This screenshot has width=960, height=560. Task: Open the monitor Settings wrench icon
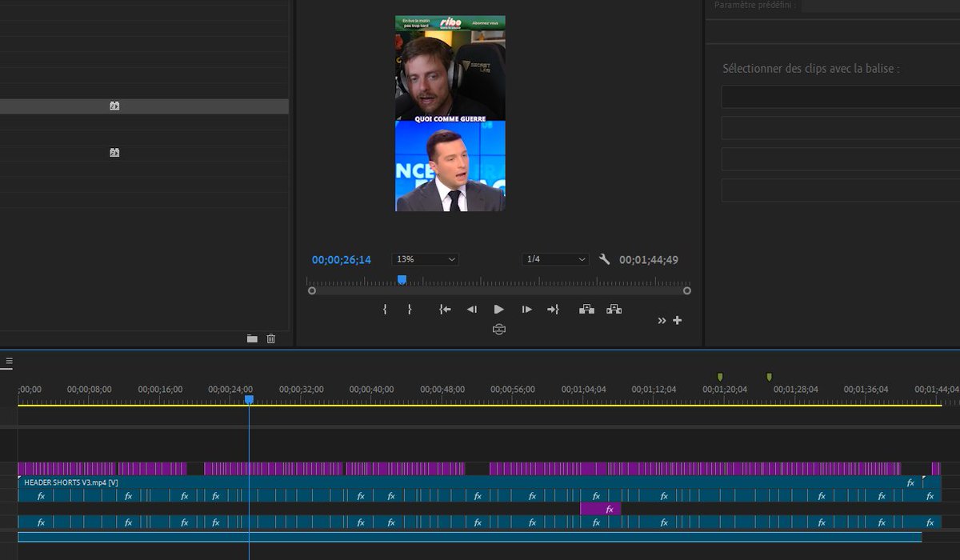click(x=604, y=259)
